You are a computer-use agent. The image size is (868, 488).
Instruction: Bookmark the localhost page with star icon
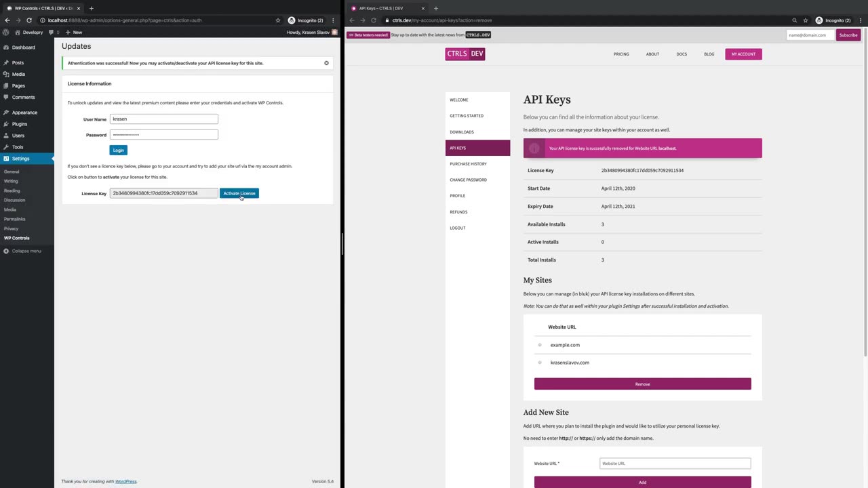click(278, 20)
